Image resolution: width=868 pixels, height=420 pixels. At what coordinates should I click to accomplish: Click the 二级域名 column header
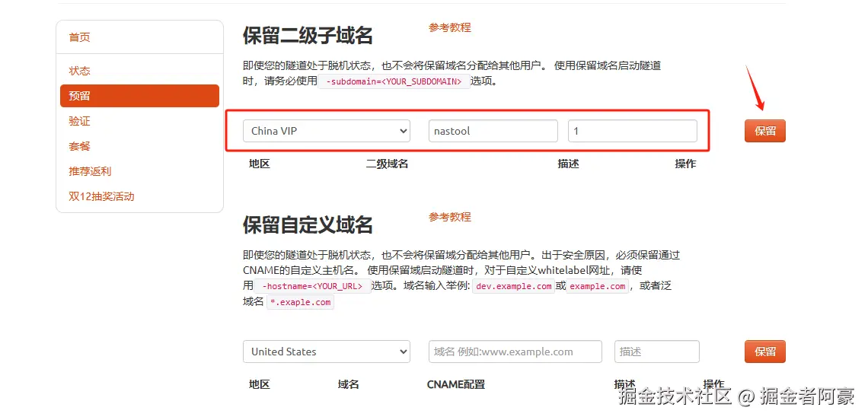(387, 164)
